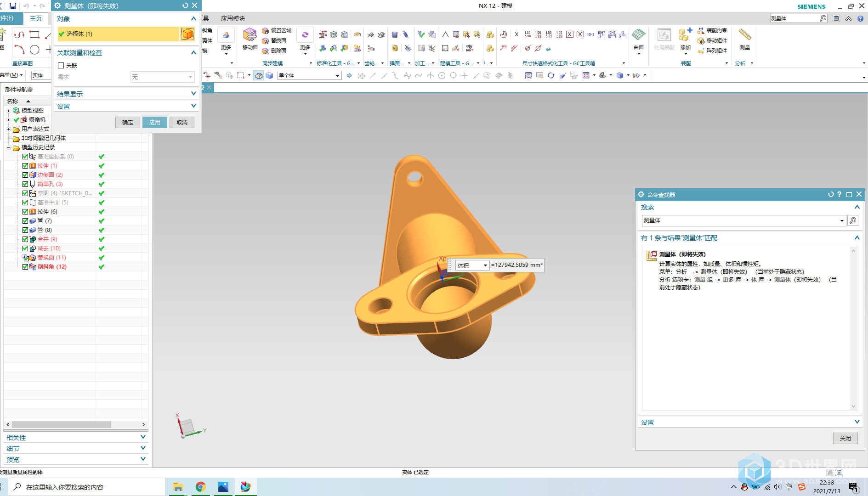
Task: Click Part Navigator horizontal scrollbar
Action: pos(62,425)
